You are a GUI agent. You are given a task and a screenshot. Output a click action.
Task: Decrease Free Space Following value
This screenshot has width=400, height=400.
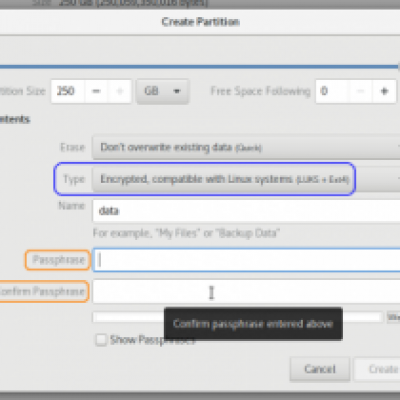[360, 91]
